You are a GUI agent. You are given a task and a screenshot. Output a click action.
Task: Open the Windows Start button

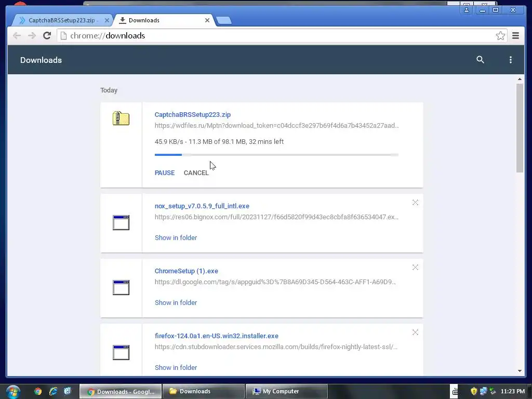pyautogui.click(x=13, y=392)
